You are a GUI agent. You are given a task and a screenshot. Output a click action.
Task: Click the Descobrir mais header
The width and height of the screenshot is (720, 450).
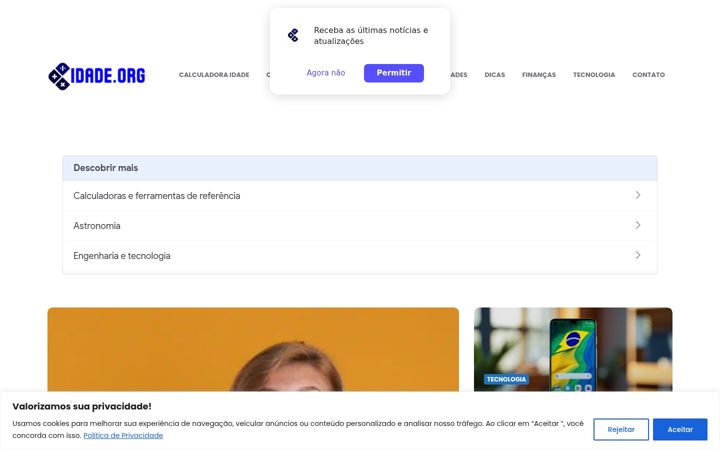click(x=360, y=168)
